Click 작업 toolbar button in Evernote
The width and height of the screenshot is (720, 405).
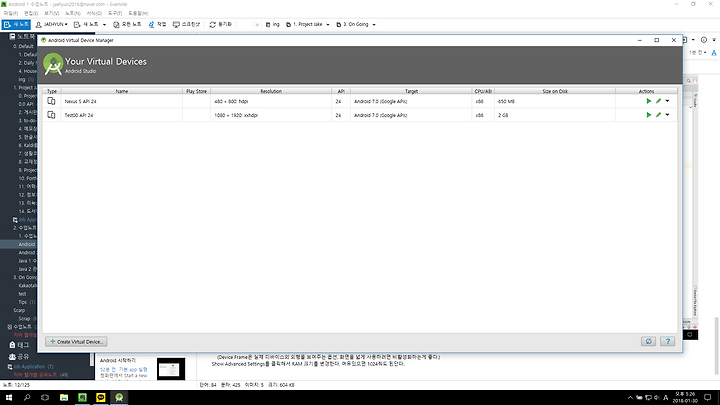[158, 24]
